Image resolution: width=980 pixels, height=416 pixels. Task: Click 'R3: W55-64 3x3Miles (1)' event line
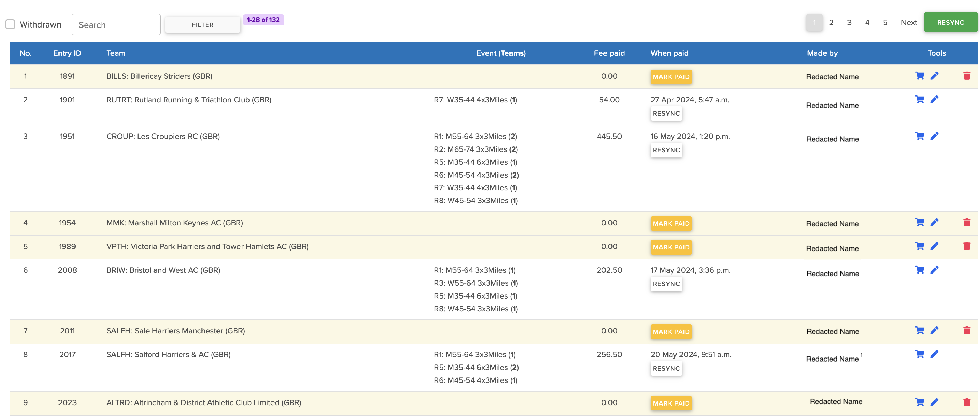click(x=475, y=283)
